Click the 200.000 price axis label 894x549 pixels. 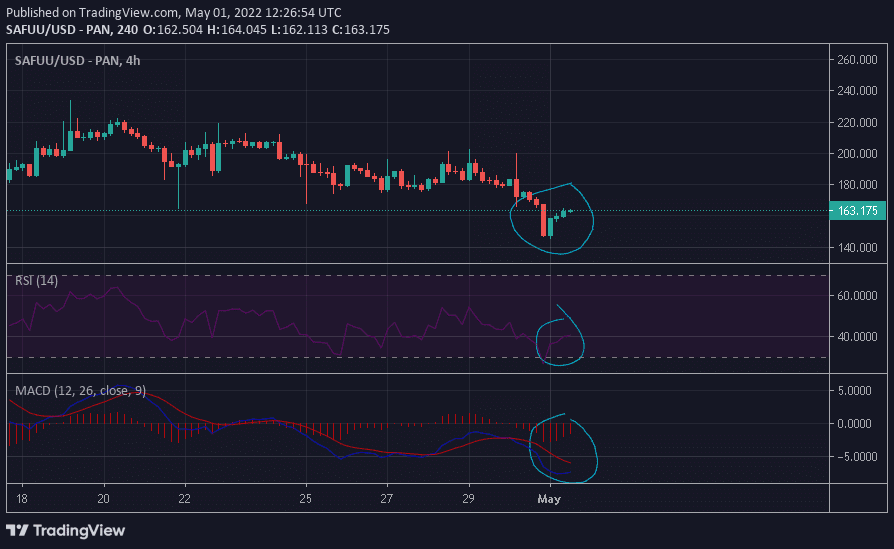tap(857, 154)
